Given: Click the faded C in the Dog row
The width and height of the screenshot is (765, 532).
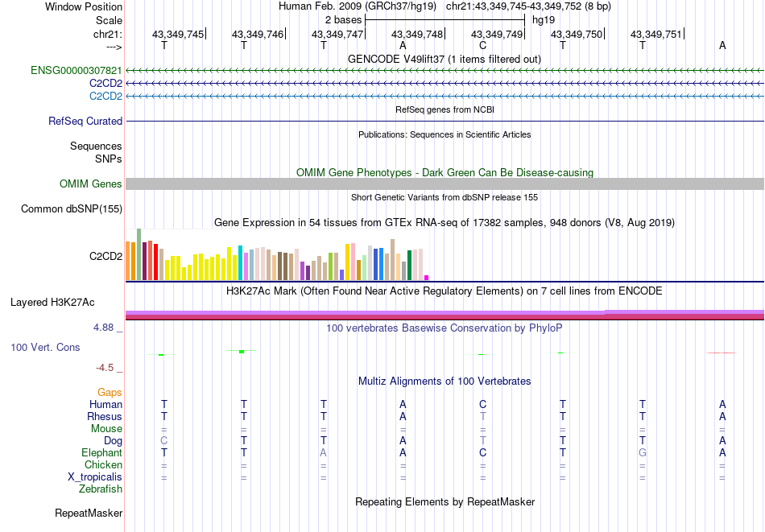Looking at the screenshot, I should [x=164, y=440].
